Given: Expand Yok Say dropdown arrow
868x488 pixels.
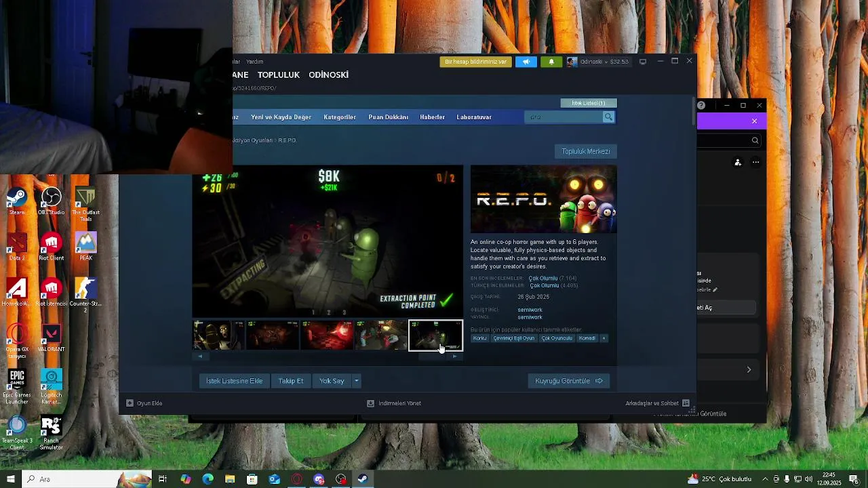Looking at the screenshot, I should [356, 381].
